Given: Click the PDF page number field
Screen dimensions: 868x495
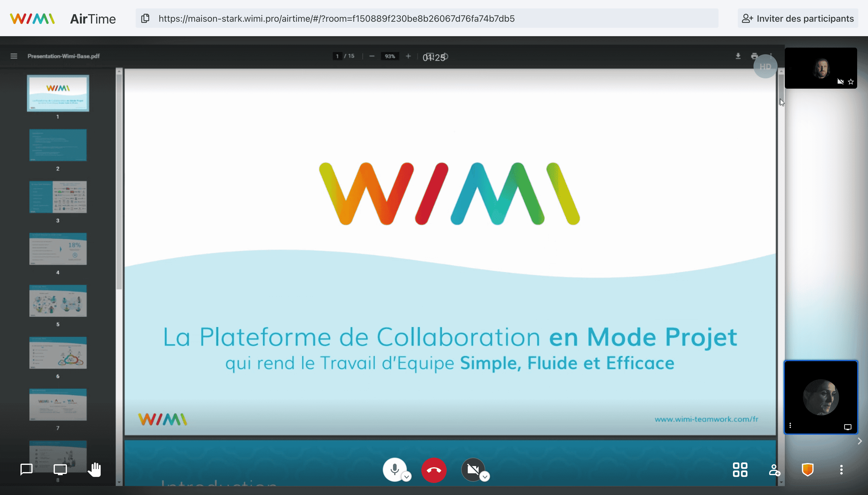Looking at the screenshot, I should click(x=337, y=56).
